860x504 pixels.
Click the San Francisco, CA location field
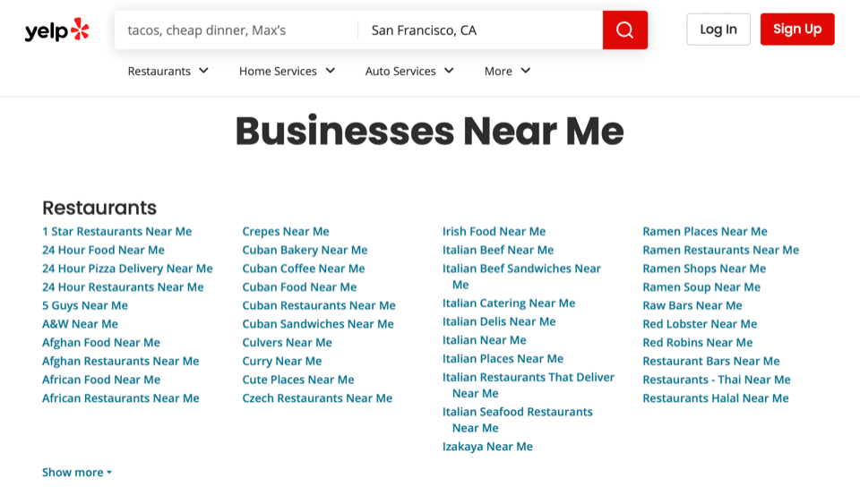(x=479, y=30)
